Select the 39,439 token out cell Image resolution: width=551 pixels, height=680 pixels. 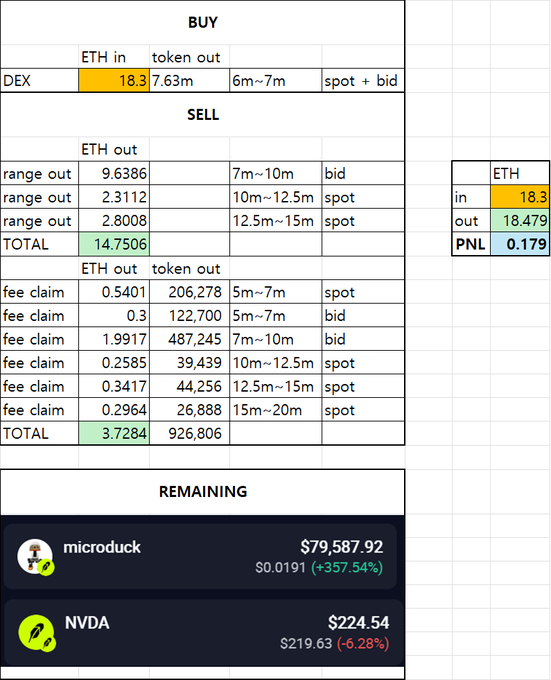click(x=189, y=363)
